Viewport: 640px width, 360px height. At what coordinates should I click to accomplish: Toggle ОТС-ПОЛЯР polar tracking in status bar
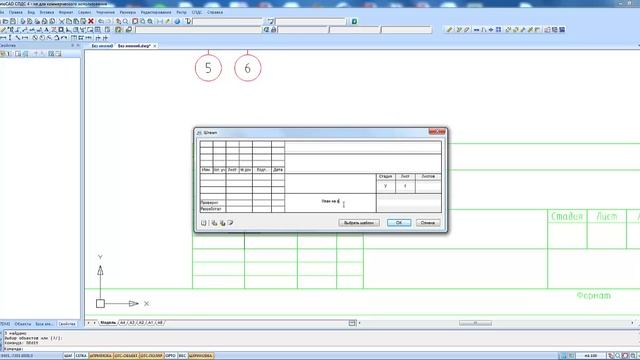coord(151,356)
